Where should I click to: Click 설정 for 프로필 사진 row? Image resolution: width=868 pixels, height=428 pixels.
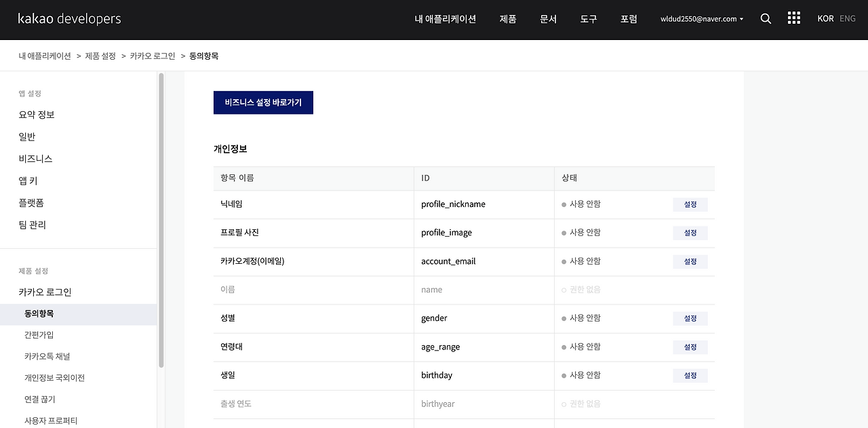(x=690, y=233)
